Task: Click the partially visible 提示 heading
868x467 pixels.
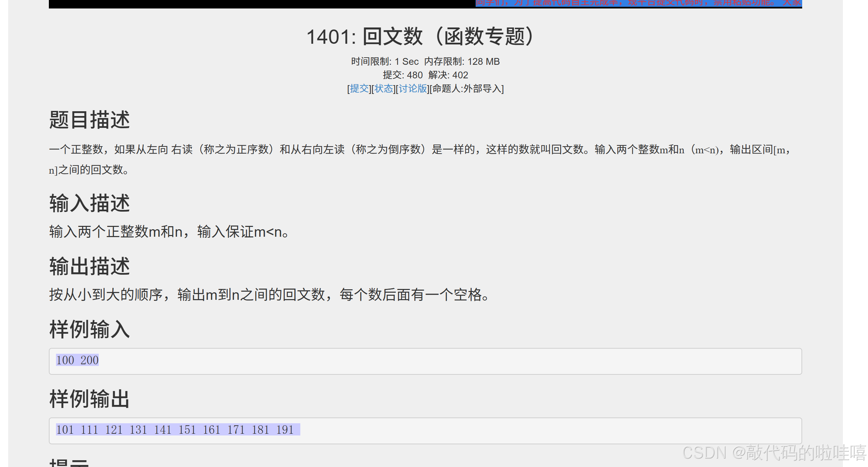Action: (x=69, y=463)
